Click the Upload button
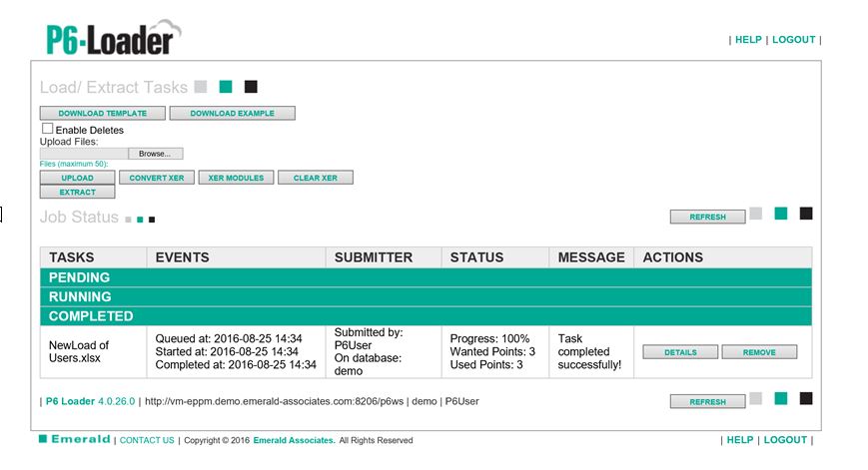 pyautogui.click(x=77, y=178)
